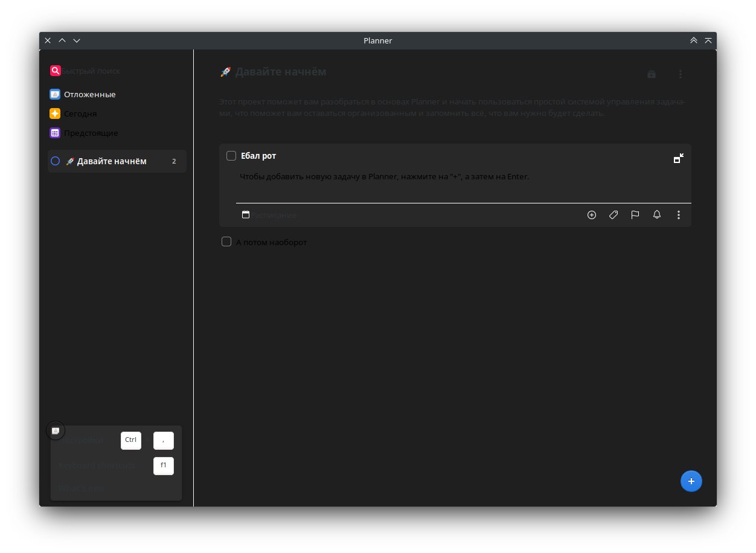The image size is (756, 553).
Task: Add subtask with circled plus icon
Action: [592, 215]
